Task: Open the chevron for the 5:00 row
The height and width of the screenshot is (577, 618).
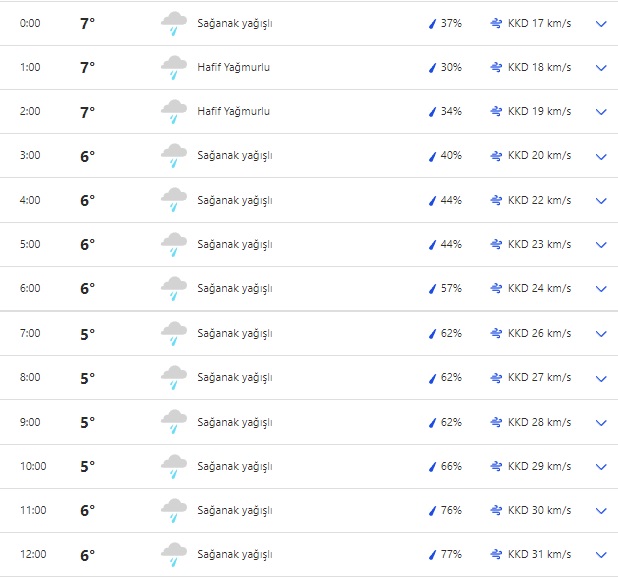Action: pyautogui.click(x=601, y=245)
